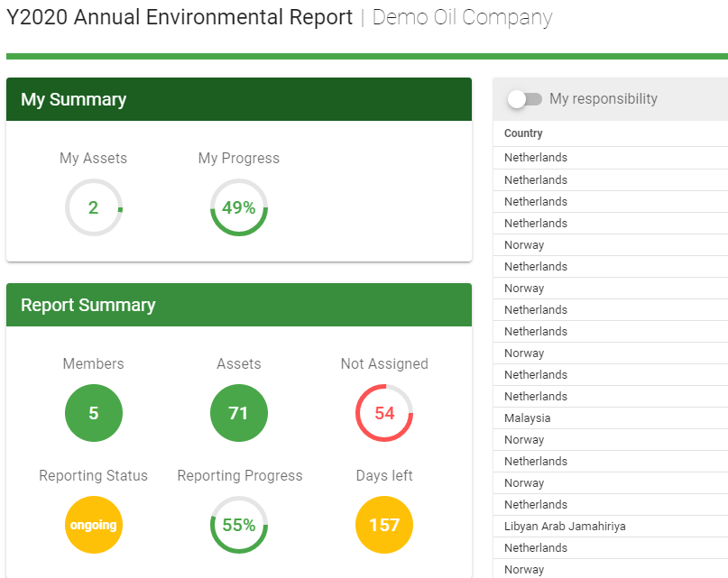Click the Days left circle showing 157
The width and height of the screenshot is (728, 578).
384,525
